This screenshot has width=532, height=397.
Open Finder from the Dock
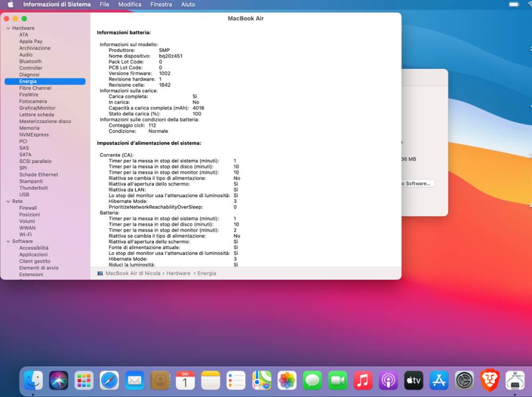click(33, 380)
